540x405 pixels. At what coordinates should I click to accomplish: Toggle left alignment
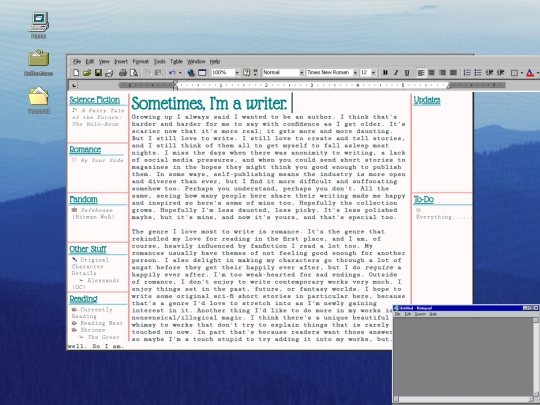(421, 73)
